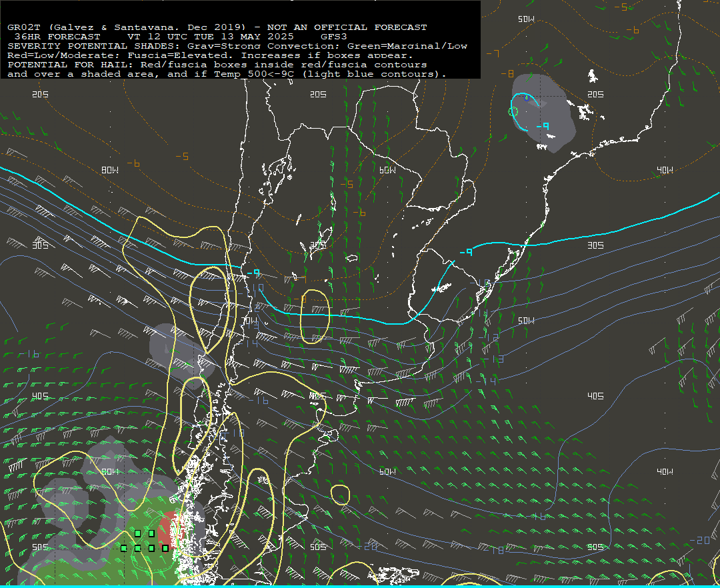Select the 'SEVERITY POTENTIAL SHADES' legend line

[237, 46]
